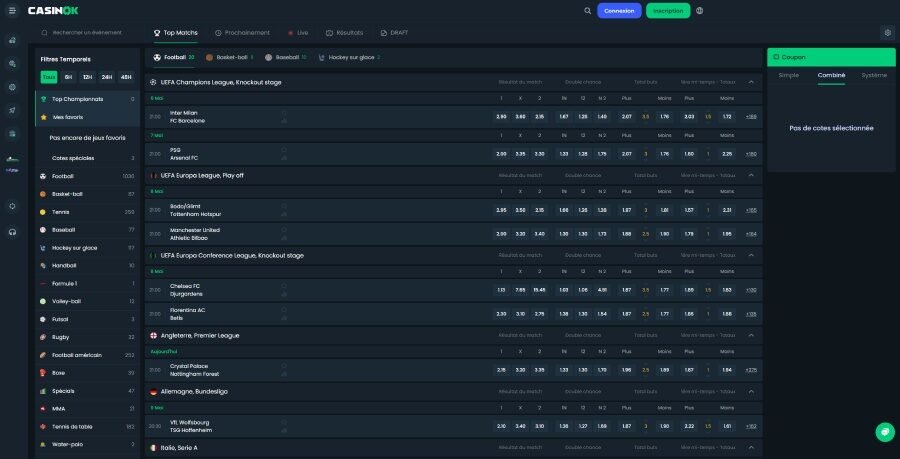Pick odds 2.10 for VfL Wolfsbourg win
The width and height of the screenshot is (900, 459).
[x=501, y=426]
